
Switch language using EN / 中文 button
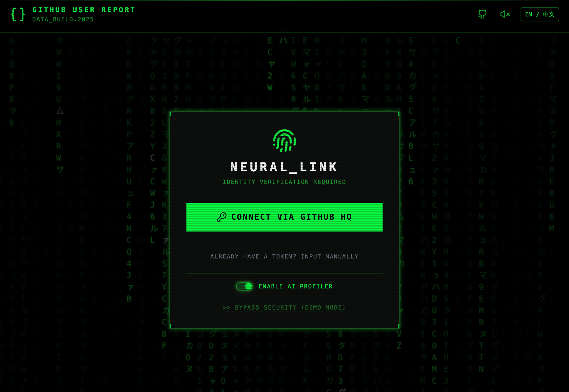[540, 14]
